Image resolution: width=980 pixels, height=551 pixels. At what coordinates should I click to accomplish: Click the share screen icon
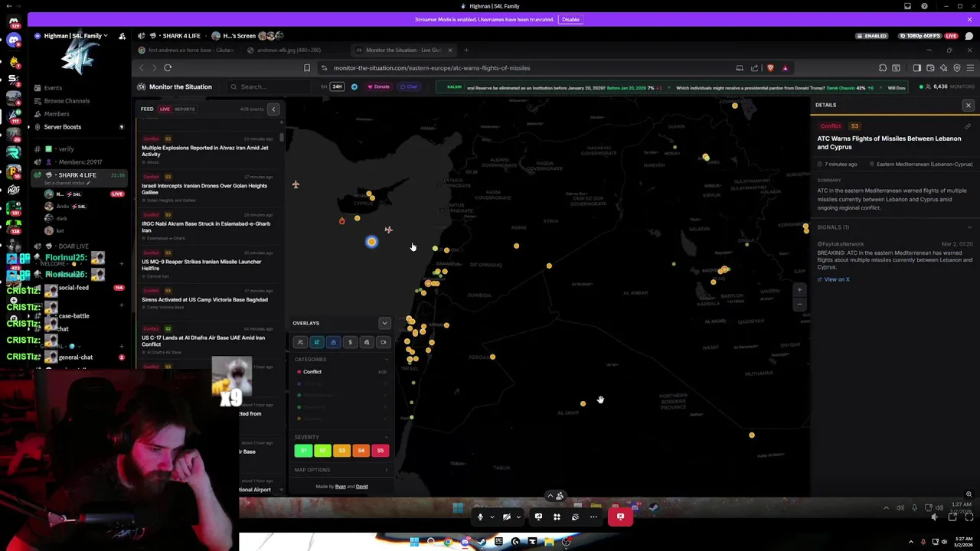click(538, 517)
